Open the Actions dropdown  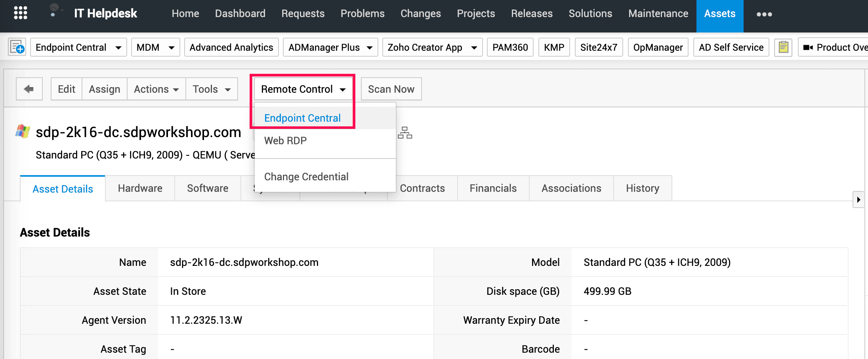coord(155,89)
